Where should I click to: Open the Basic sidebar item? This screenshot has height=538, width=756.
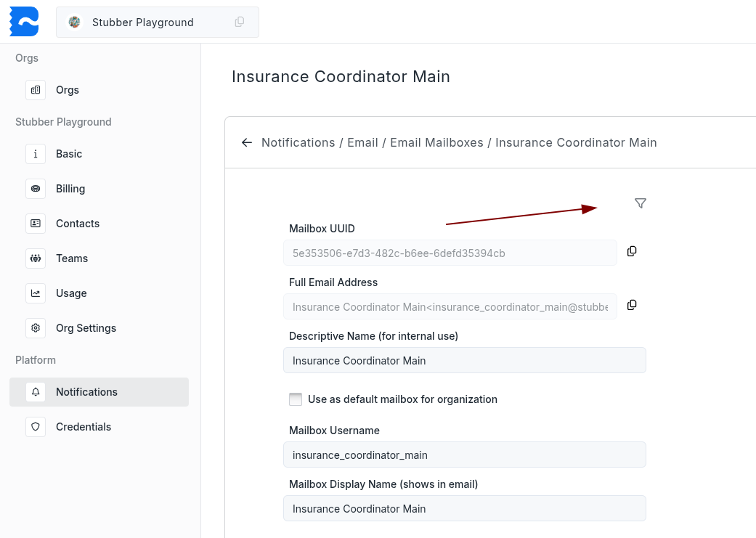tap(69, 154)
